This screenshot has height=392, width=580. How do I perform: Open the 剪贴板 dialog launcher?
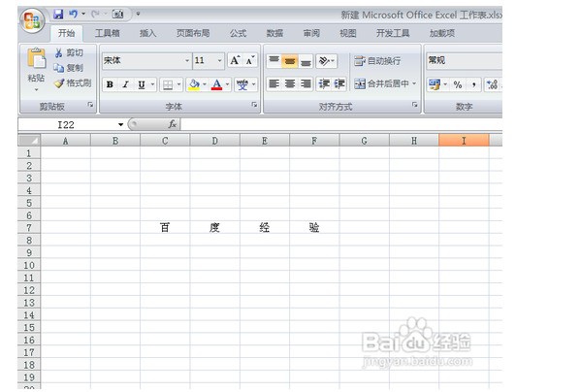pos(90,105)
